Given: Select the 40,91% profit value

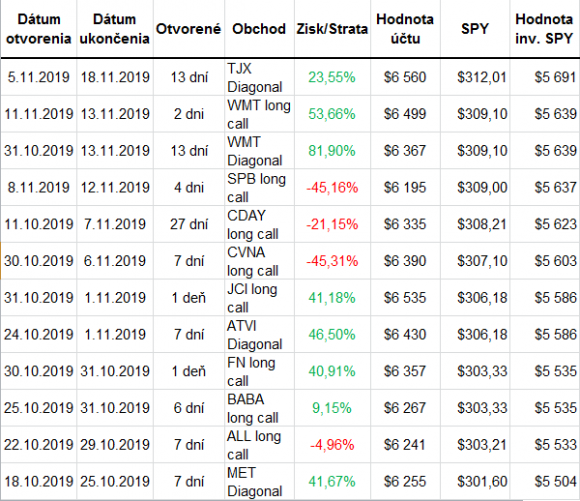Looking at the screenshot, I should (x=332, y=371).
